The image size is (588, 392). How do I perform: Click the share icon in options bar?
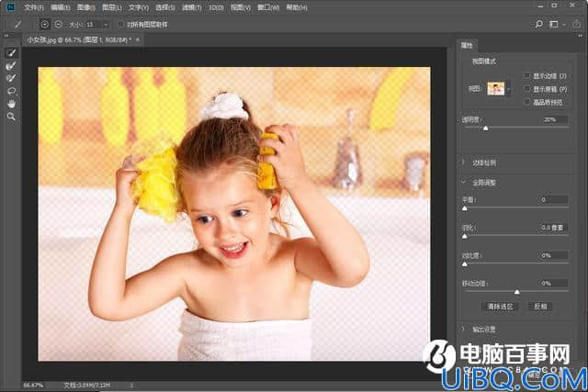(577, 25)
